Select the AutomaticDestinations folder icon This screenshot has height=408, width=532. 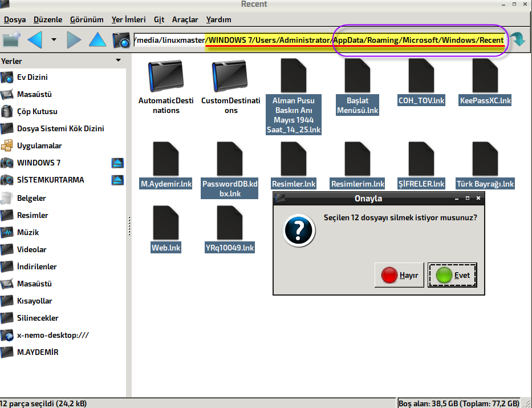166,76
